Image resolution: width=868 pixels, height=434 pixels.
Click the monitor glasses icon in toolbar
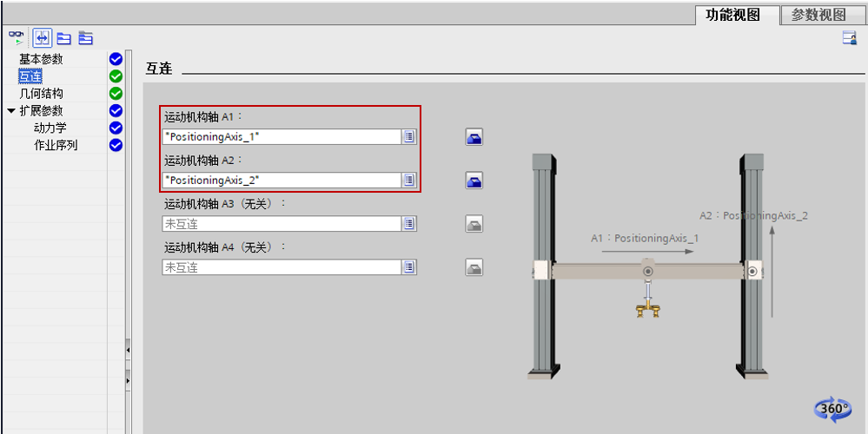(17, 37)
